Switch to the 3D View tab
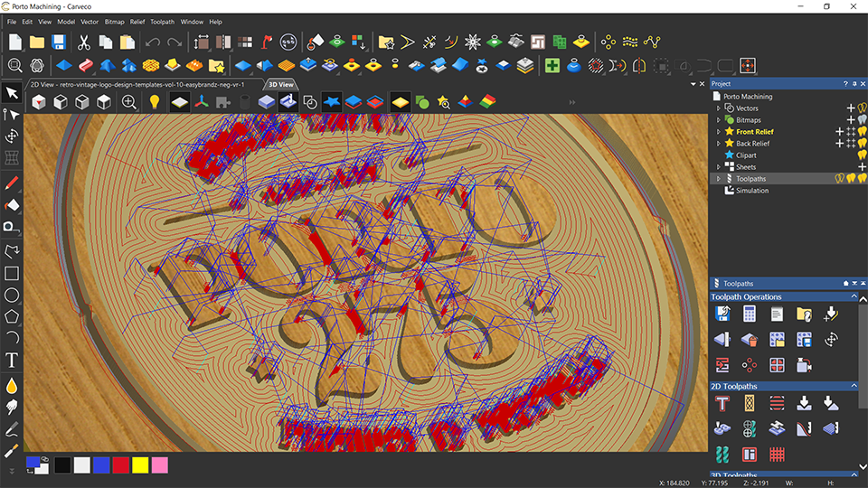 [281, 85]
